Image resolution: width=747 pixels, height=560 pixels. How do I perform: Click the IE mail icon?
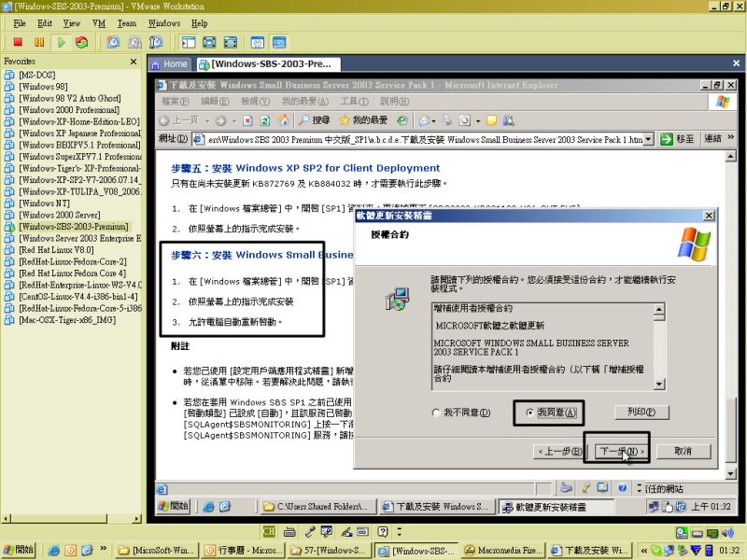[425, 121]
